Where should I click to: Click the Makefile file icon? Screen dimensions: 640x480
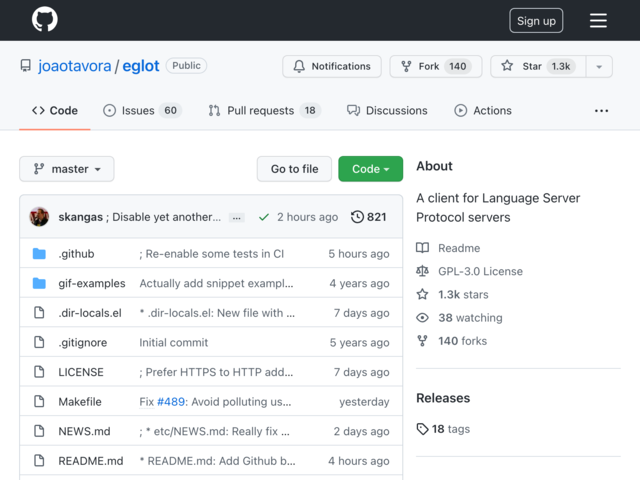tap(39, 402)
